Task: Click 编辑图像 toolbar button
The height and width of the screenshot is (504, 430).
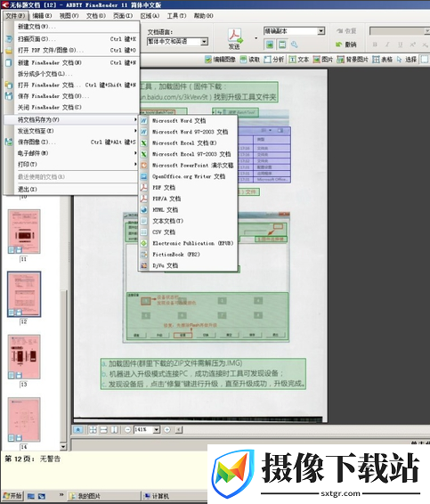Action: point(220,60)
